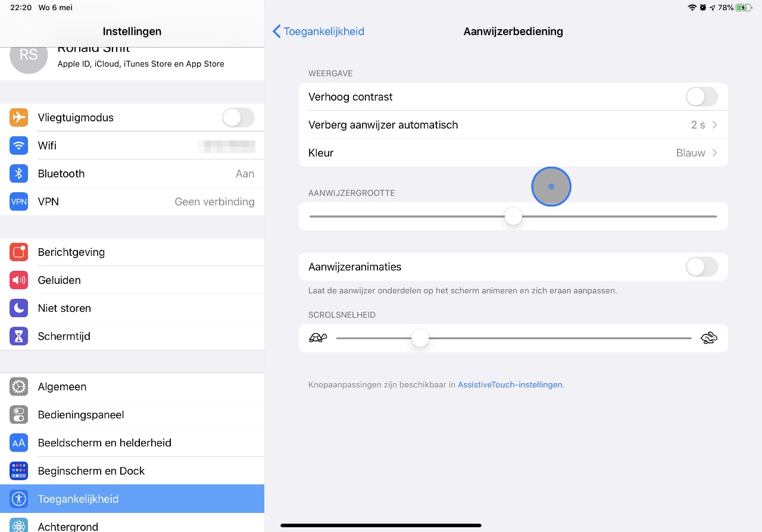Tap the Wifi settings icon

coord(19,146)
